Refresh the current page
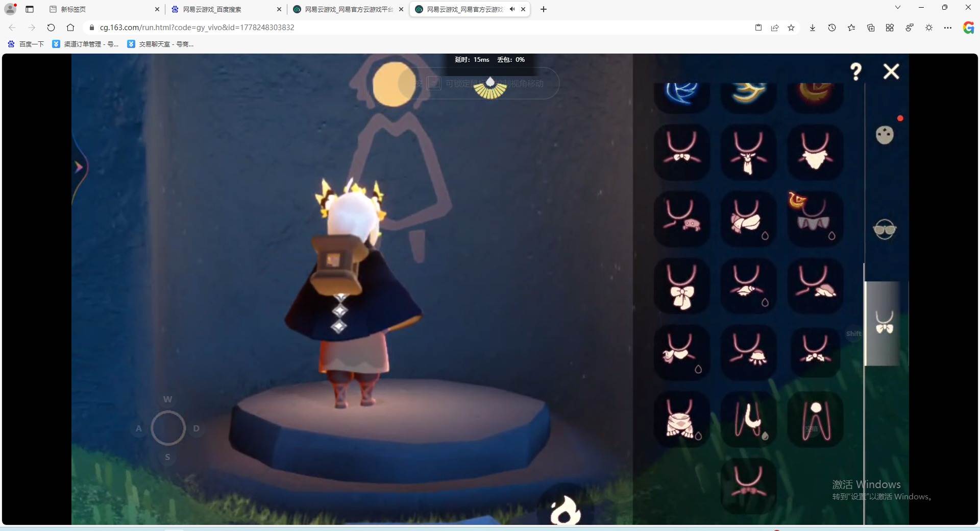Viewport: 980px width, 531px height. click(51, 28)
